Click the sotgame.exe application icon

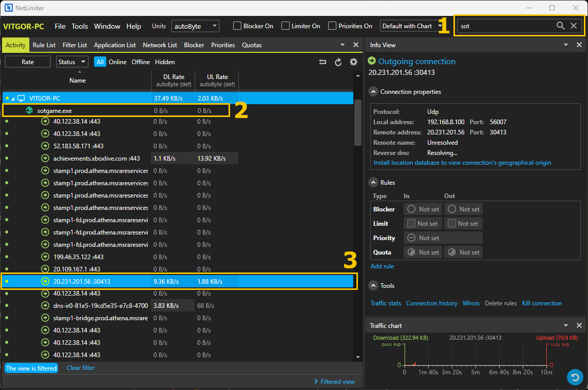(x=30, y=111)
